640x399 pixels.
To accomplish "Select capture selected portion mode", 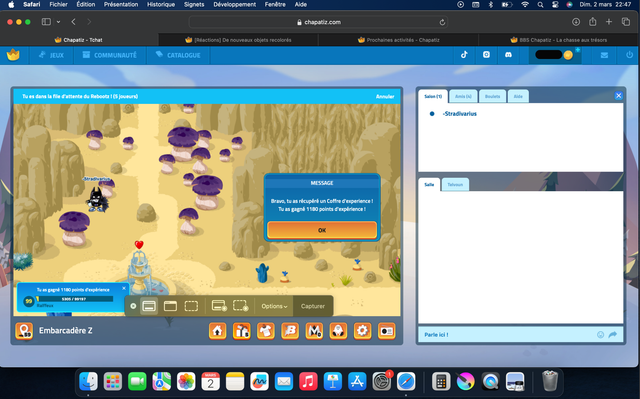I will point(191,306).
